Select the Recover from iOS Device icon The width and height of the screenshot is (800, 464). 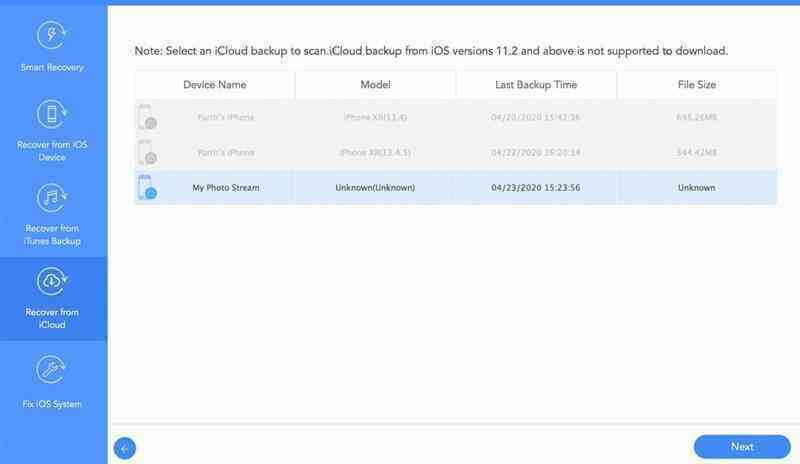(x=52, y=114)
